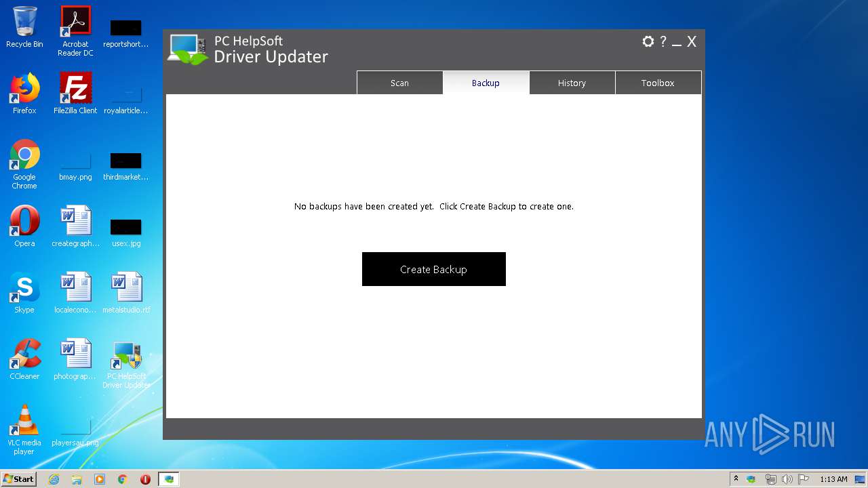Select the playersau.png file icon
This screenshot has width=868, height=488.
75,432
